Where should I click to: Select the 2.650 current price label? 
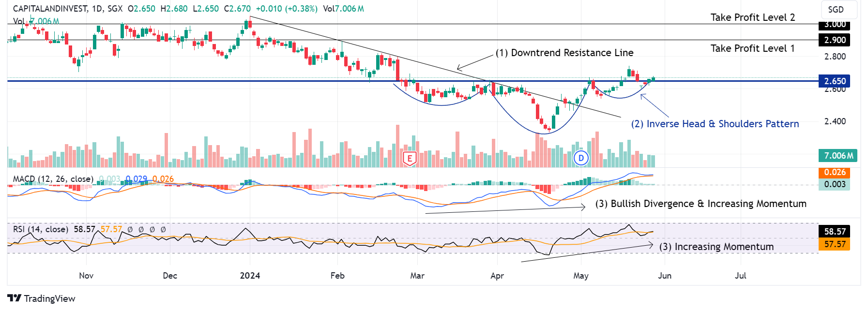coord(835,81)
